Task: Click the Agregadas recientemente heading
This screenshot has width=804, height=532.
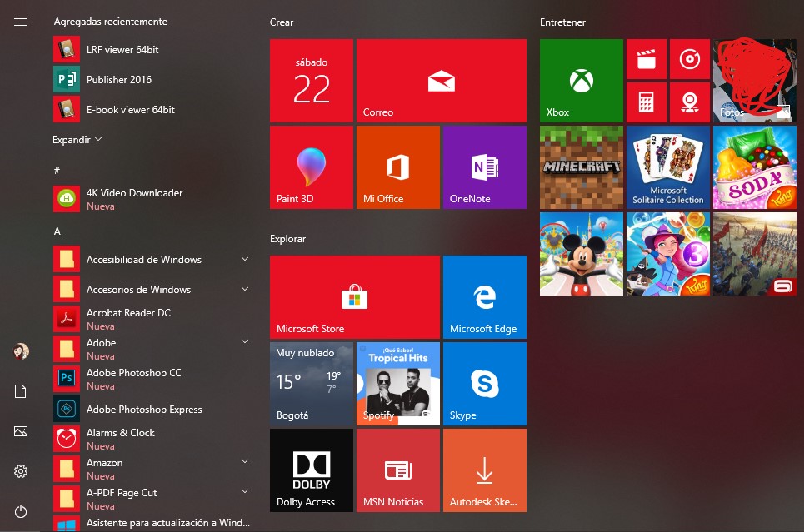Action: [111, 22]
